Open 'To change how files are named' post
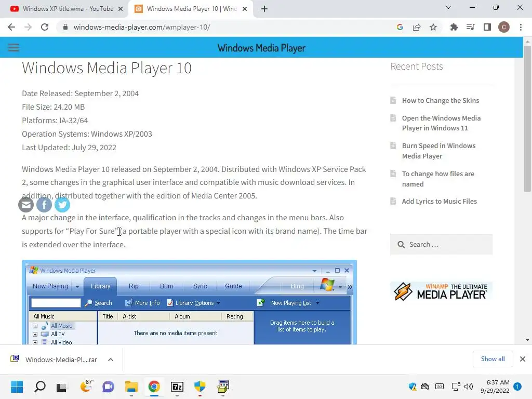This screenshot has height=399, width=532. pyautogui.click(x=438, y=179)
